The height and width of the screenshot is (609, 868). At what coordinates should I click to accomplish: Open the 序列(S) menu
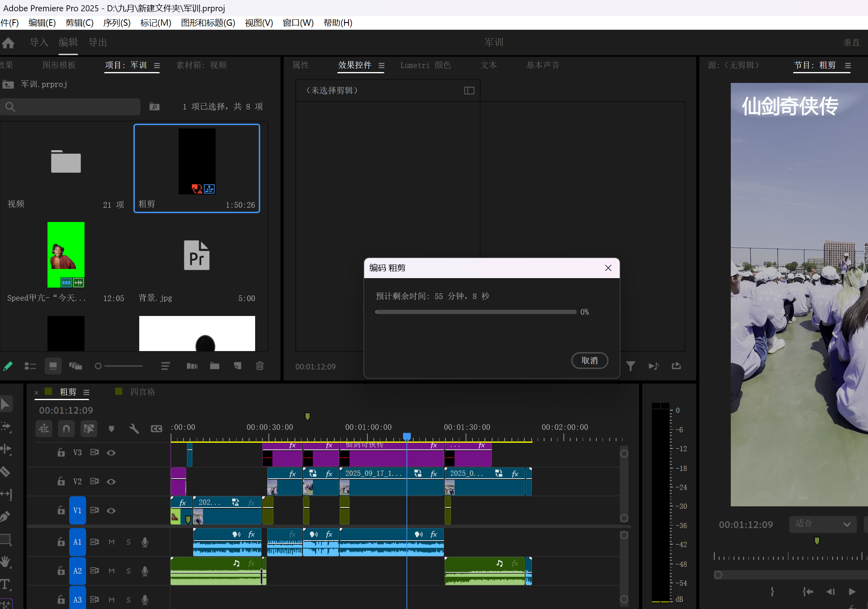coord(117,23)
